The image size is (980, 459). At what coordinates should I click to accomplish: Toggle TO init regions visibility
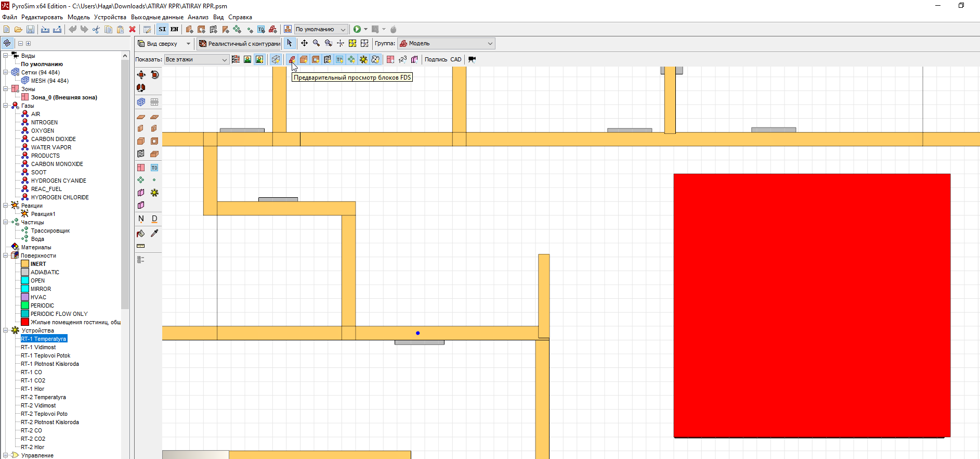point(339,59)
